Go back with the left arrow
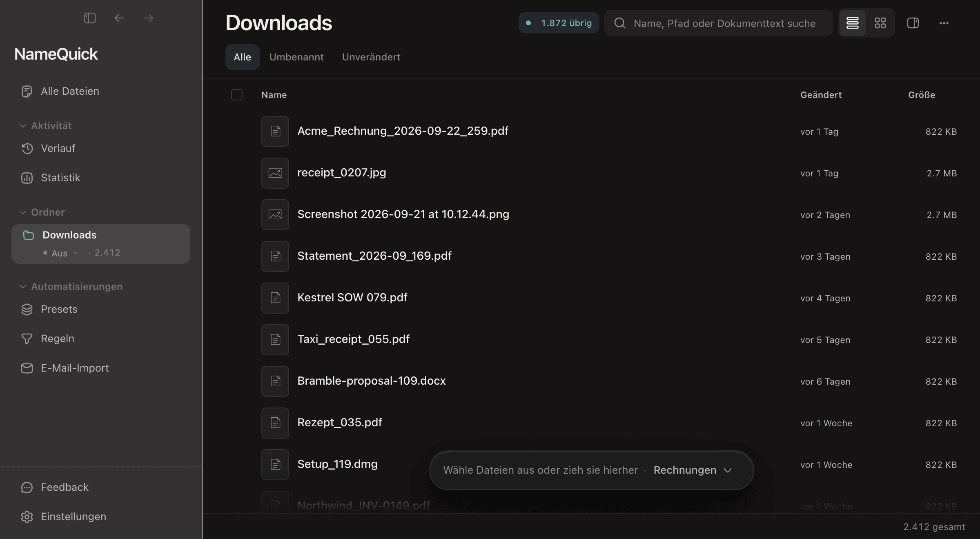980x539 pixels. click(119, 18)
